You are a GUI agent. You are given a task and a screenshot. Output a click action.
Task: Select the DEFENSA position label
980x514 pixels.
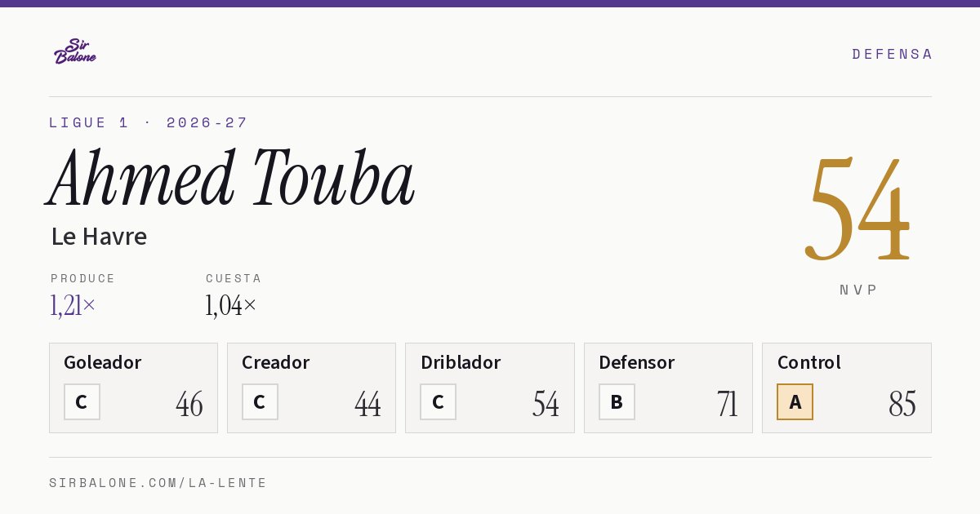[x=892, y=54]
